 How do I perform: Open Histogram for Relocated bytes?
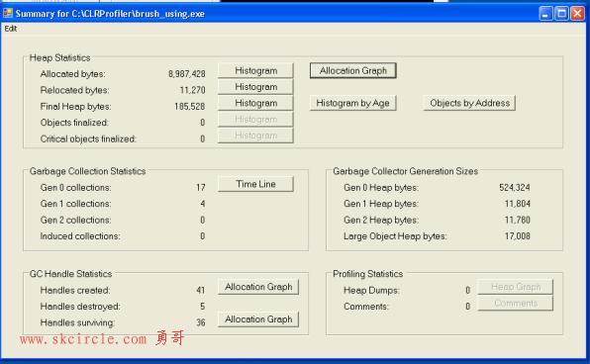tap(255, 87)
